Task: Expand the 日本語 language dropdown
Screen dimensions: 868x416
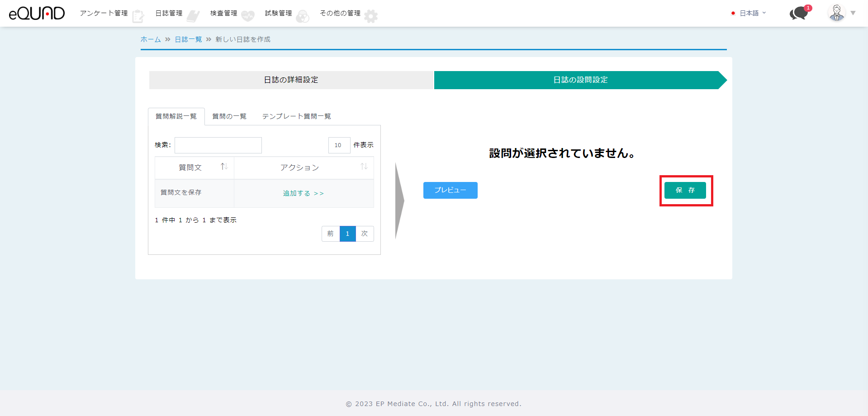Action: pyautogui.click(x=753, y=13)
